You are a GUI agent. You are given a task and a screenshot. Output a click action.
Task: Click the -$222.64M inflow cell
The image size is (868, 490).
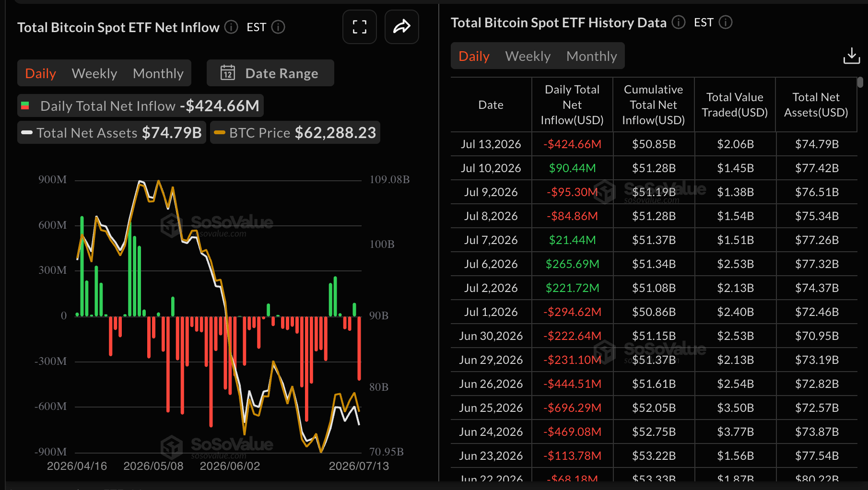[572, 336]
